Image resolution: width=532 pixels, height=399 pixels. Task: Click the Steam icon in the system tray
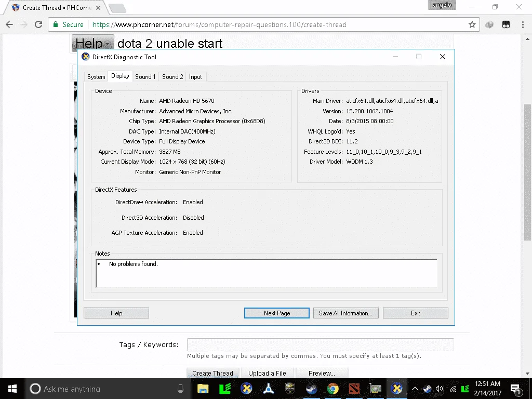428,389
